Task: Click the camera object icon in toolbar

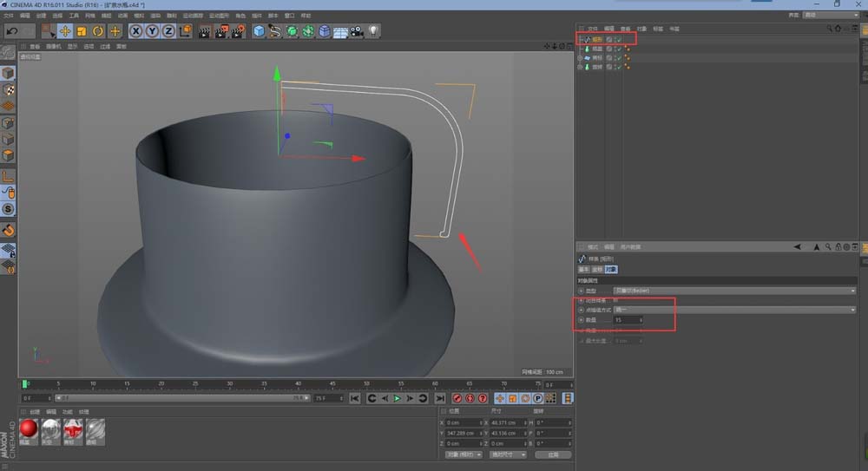Action: [x=357, y=31]
